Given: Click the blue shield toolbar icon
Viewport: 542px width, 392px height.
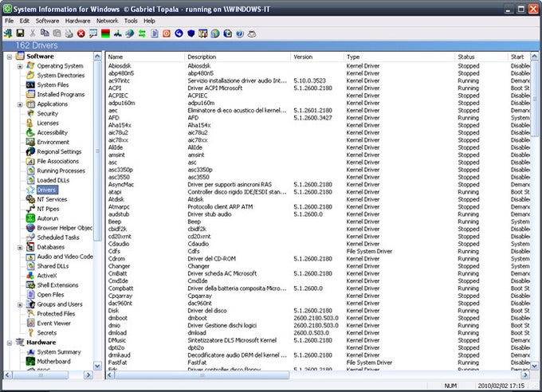Looking at the screenshot, I should [190, 33].
